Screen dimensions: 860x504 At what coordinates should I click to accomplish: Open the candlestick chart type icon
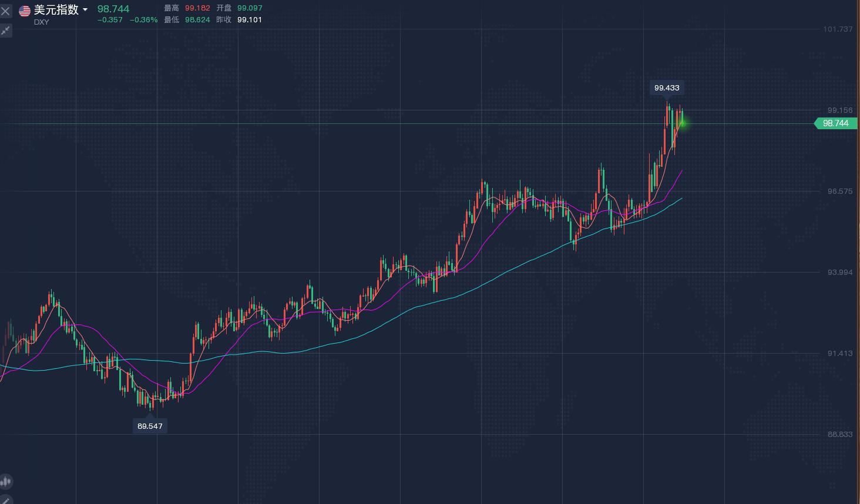[6, 482]
